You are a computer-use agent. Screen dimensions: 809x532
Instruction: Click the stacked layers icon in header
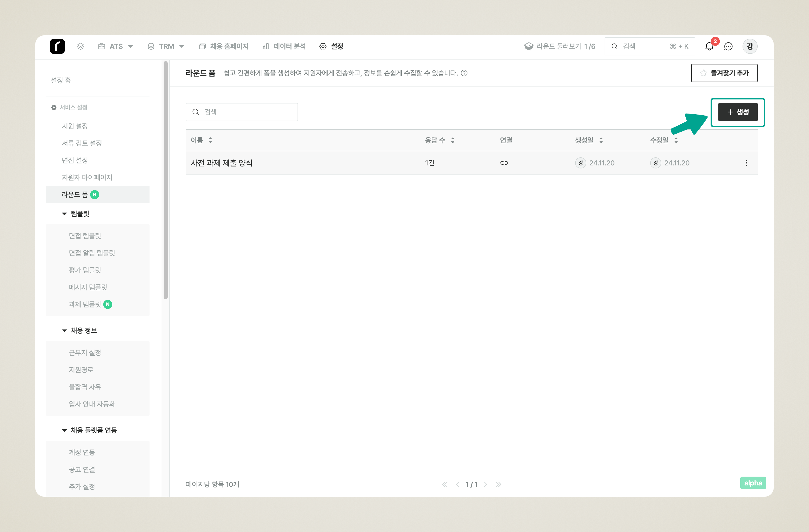[x=80, y=46]
